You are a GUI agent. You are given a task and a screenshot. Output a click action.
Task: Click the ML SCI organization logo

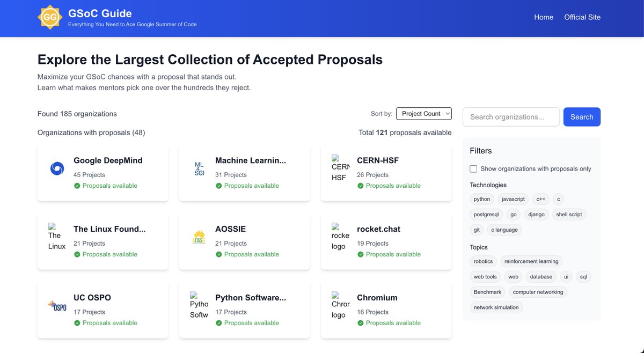[x=199, y=168]
